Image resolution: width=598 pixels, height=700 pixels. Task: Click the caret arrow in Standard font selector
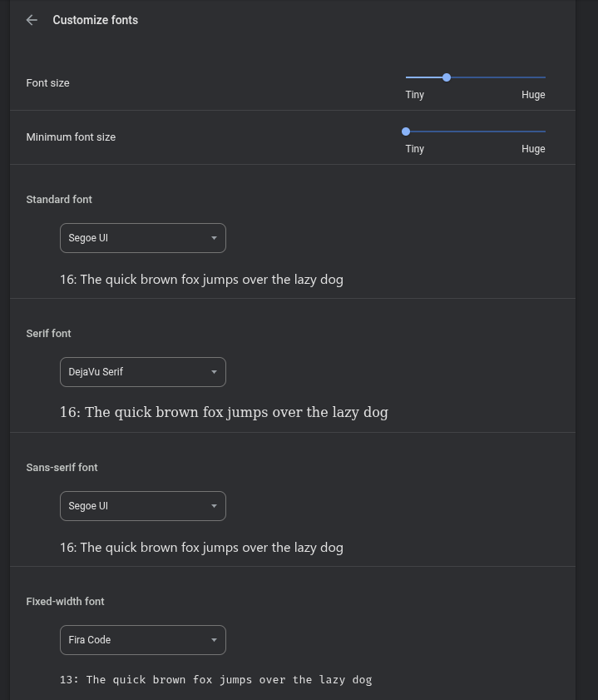(x=214, y=238)
